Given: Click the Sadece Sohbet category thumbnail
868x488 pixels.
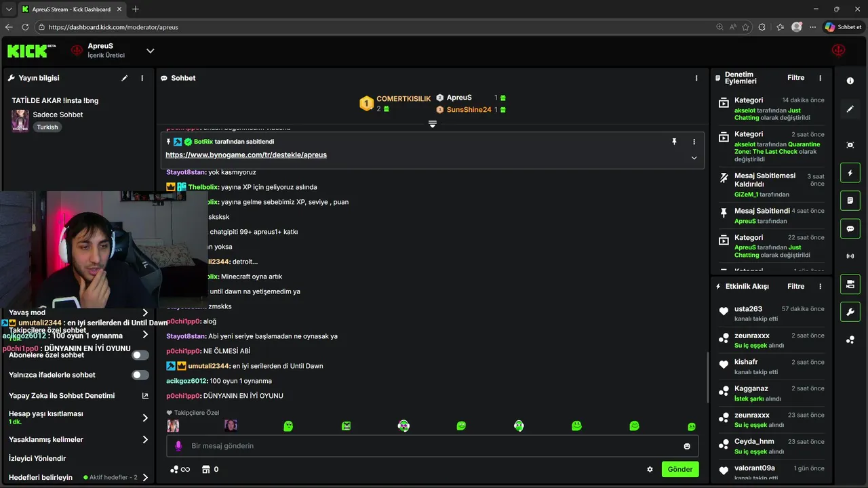Looking at the screenshot, I should click(20, 121).
